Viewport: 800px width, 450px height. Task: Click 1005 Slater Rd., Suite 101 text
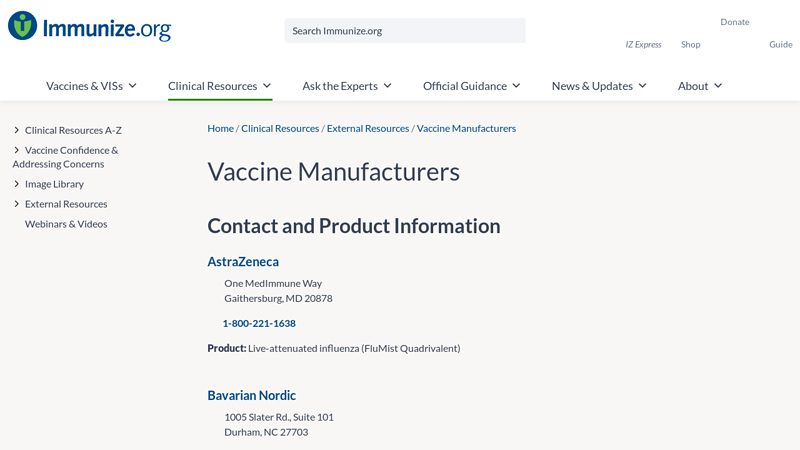click(x=279, y=417)
